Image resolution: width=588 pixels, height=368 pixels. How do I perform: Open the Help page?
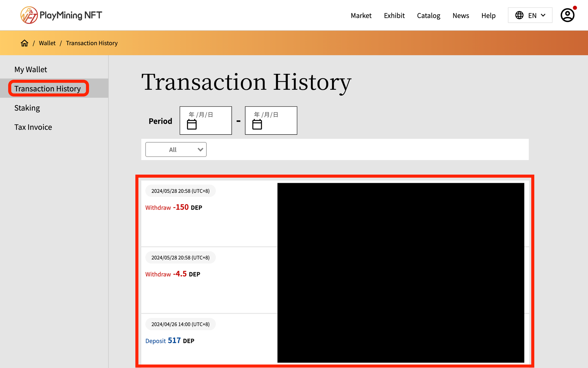488,16
